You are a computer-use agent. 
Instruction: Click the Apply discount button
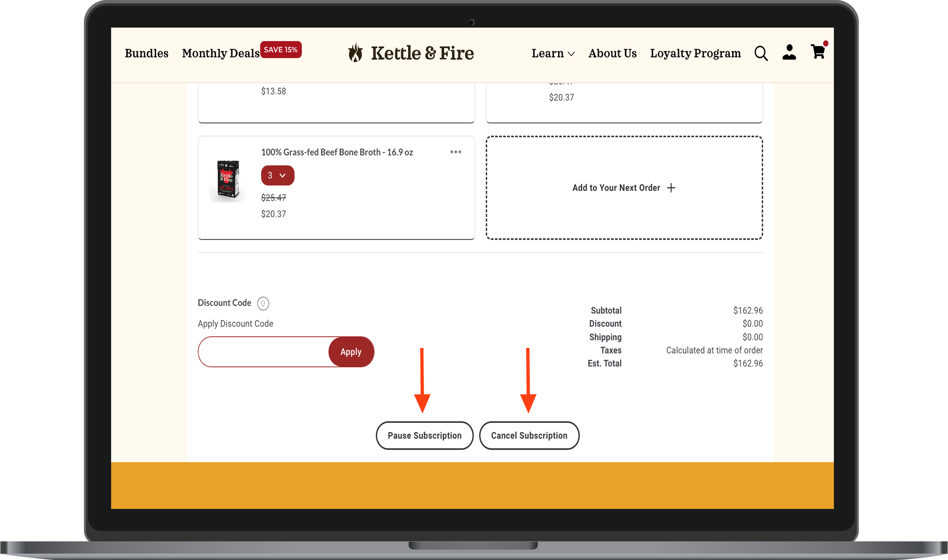click(x=351, y=351)
